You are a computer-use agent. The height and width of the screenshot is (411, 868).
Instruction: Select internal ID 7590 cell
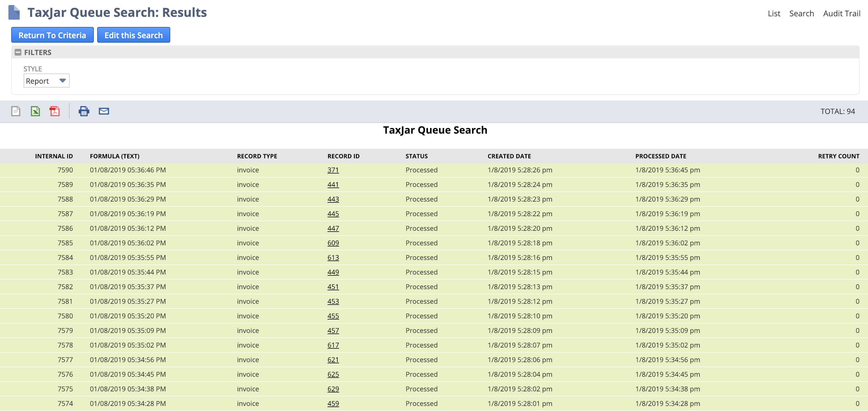pos(65,170)
